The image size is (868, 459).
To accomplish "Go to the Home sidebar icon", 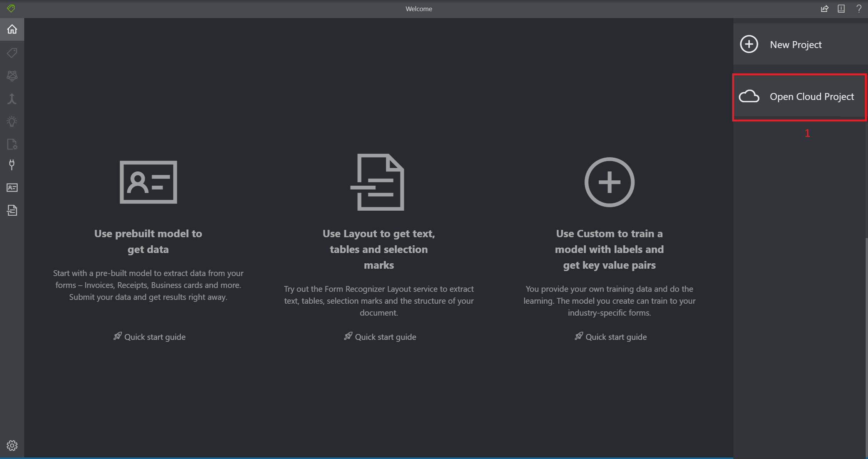I will [x=12, y=29].
